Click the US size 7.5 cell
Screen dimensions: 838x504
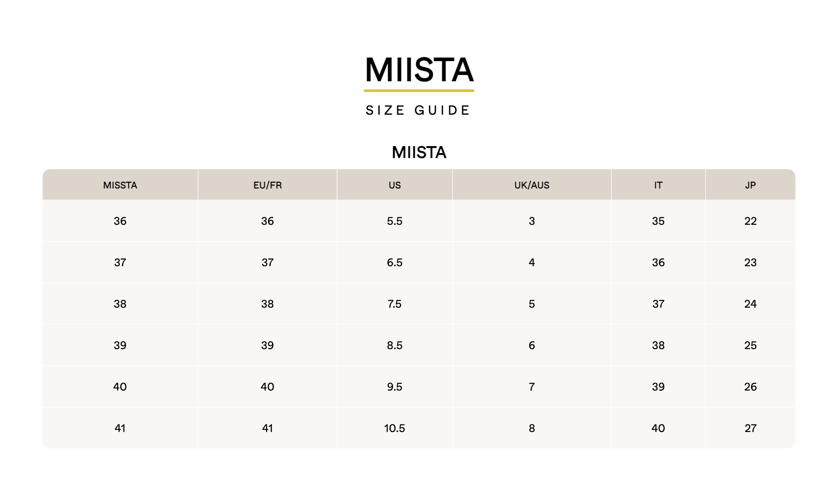pos(395,304)
